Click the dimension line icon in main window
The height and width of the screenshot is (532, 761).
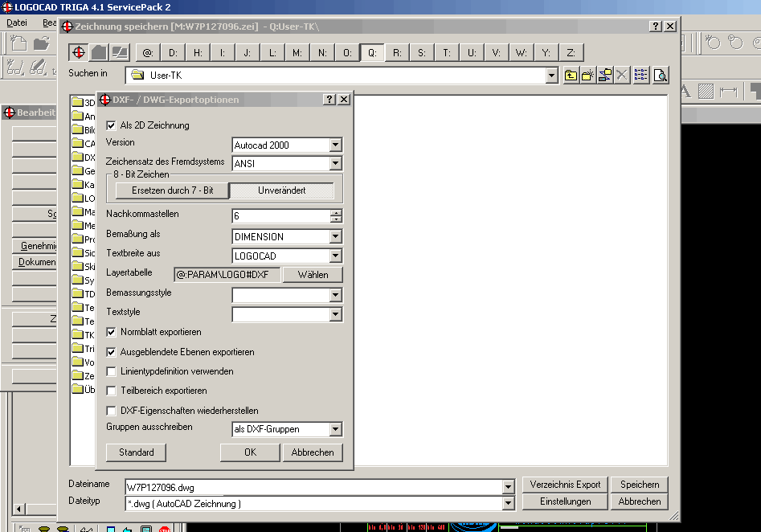(x=729, y=92)
